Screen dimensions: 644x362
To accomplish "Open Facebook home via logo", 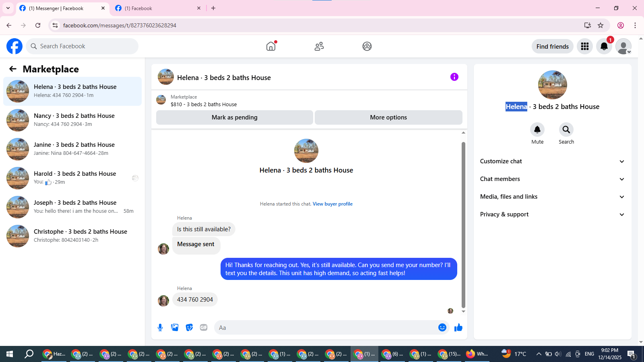I will click(14, 46).
